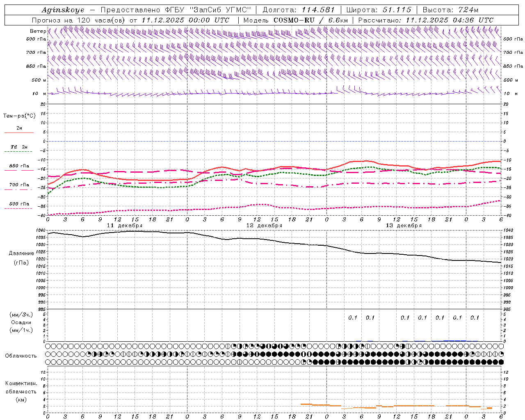Click the (мм/3ч.) precipitation unit label
This screenshot has width=525, height=420.
21,315
